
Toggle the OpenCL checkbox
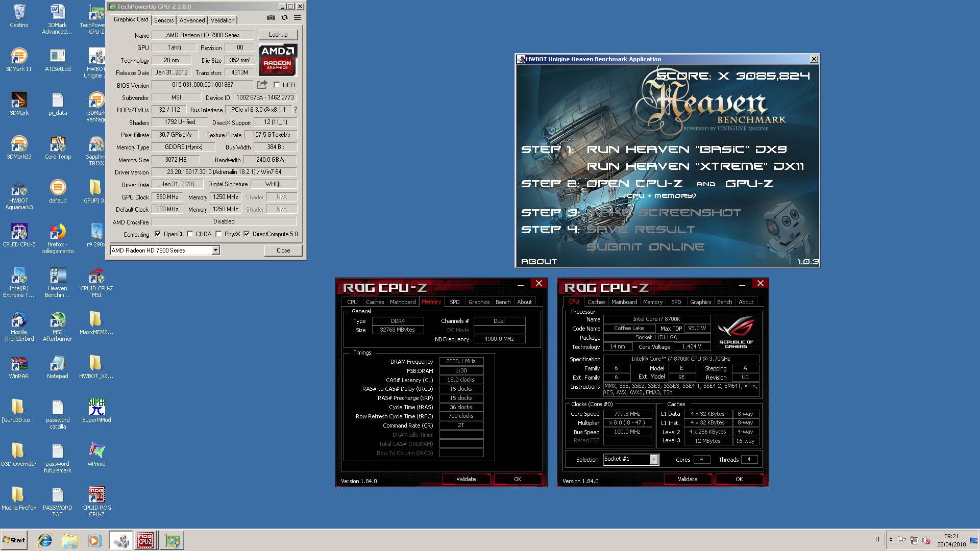click(158, 234)
